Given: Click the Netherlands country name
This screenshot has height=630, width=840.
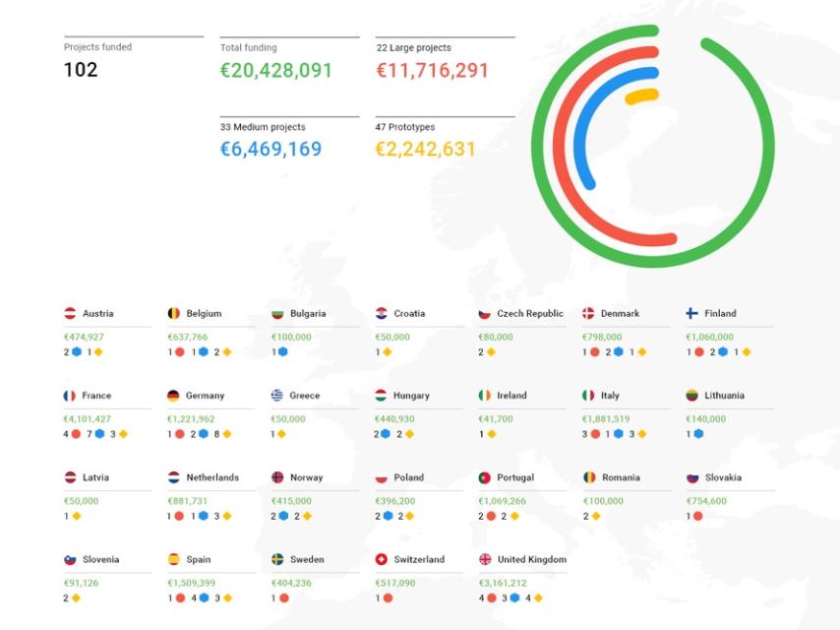Looking at the screenshot, I should (211, 477).
